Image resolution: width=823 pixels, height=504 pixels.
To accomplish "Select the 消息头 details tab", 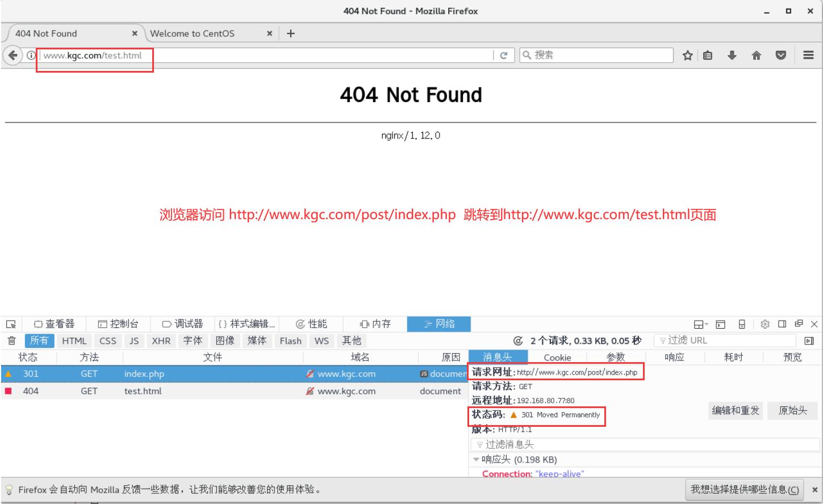I will [x=498, y=358].
